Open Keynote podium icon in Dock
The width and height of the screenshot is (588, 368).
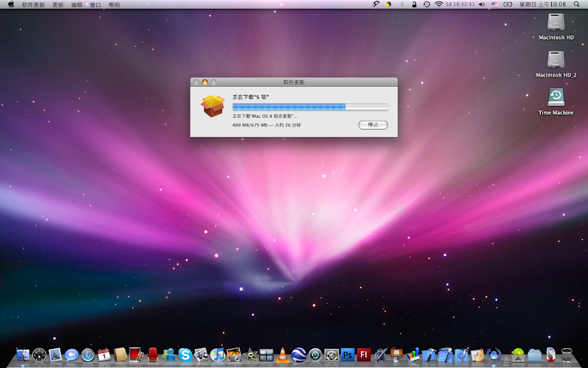(396, 355)
